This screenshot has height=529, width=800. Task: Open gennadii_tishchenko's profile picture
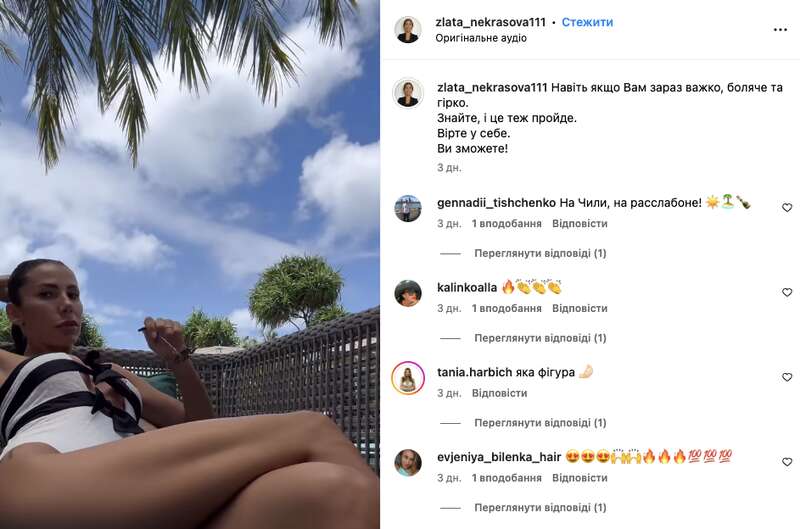[x=408, y=208]
